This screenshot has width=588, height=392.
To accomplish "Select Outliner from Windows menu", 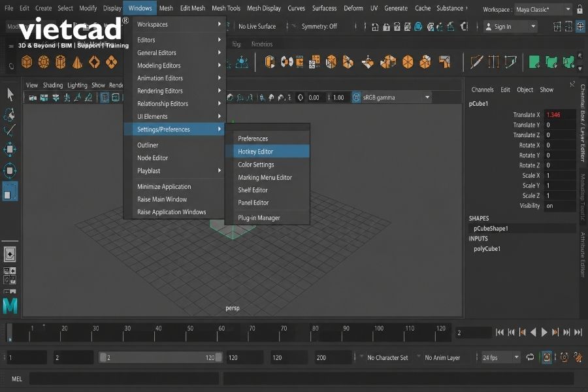I will pyautogui.click(x=175, y=145).
